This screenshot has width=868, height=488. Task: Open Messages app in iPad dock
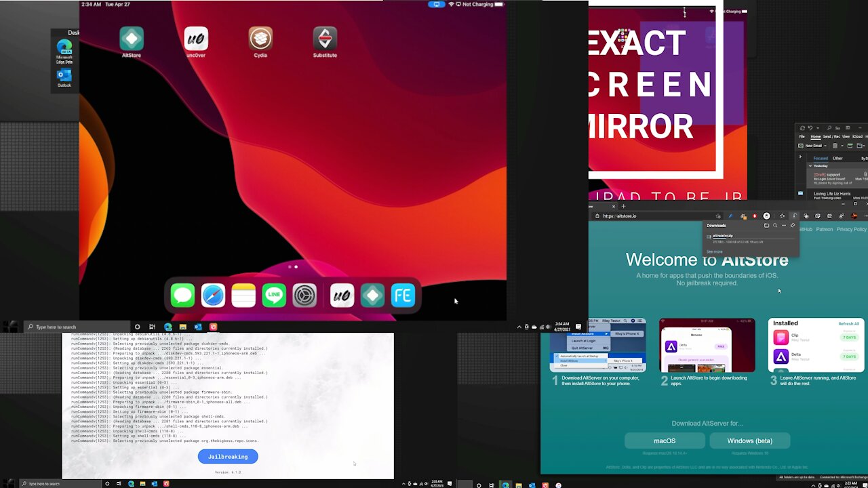coord(182,296)
